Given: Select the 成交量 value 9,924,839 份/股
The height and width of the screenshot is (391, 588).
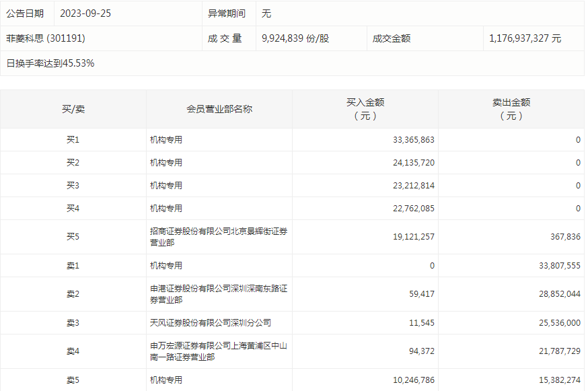Looking at the screenshot, I should (x=295, y=38).
